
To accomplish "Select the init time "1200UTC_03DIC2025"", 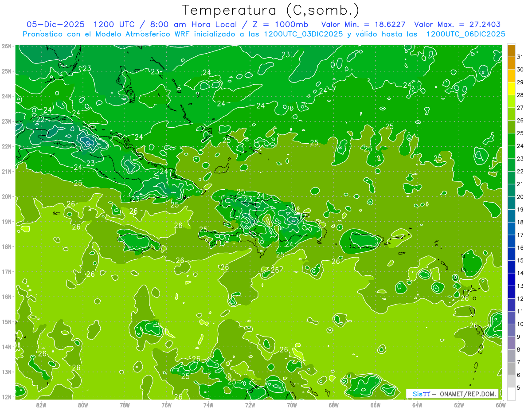I will [303, 34].
